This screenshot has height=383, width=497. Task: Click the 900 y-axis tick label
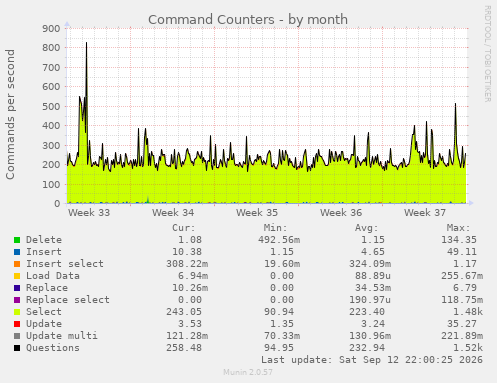click(51, 28)
